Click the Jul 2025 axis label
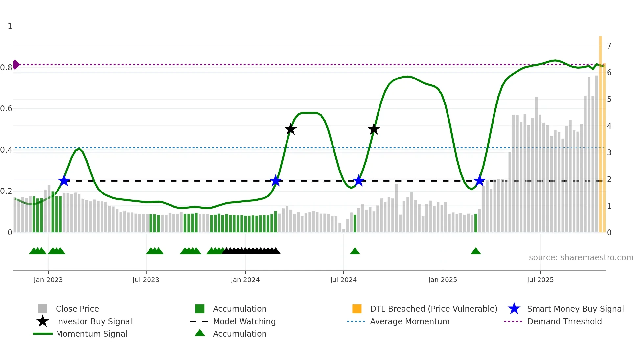Viewport: 644px width, 362px height. click(540, 280)
